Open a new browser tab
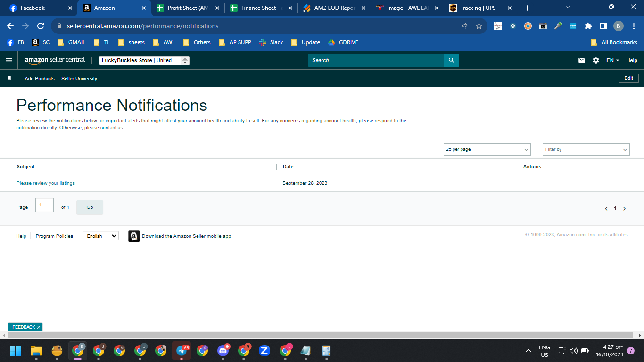 (528, 8)
